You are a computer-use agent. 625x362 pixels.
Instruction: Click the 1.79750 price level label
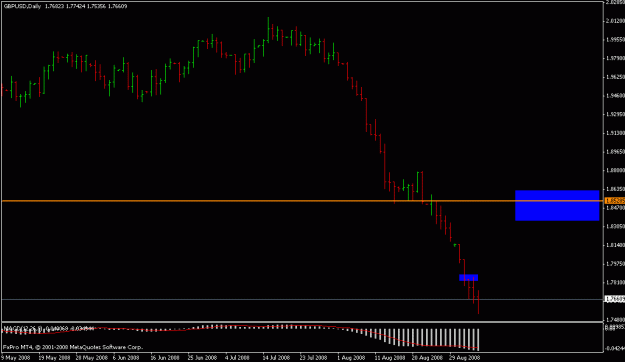(x=615, y=264)
